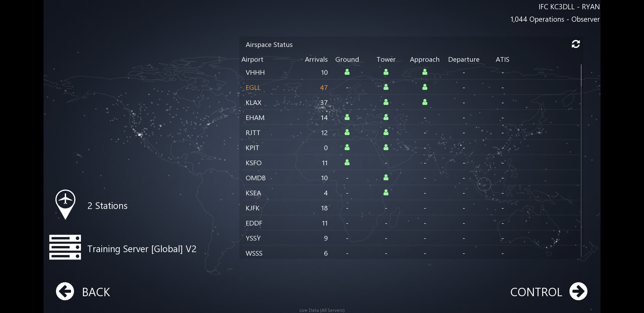Select the KLAX Approach controller icon
Viewport: 644px width, 313px height.
[425, 102]
